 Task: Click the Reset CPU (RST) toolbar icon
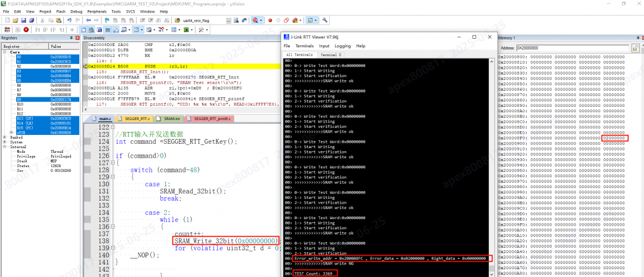[x=7, y=29]
